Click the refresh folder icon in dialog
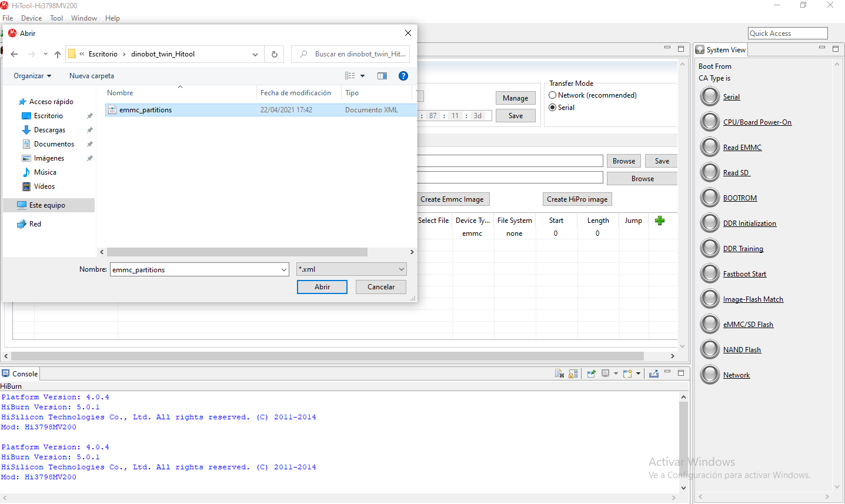Viewport: 845px width, 504px height. coord(274,54)
